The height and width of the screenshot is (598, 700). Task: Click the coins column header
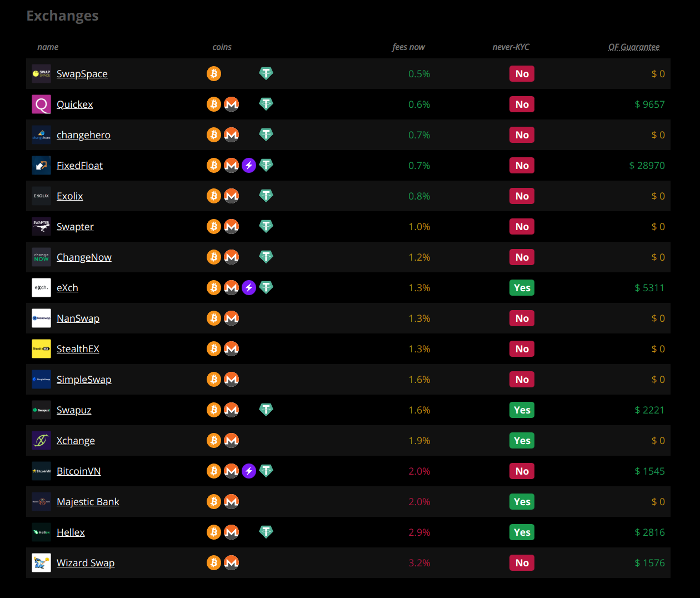222,47
